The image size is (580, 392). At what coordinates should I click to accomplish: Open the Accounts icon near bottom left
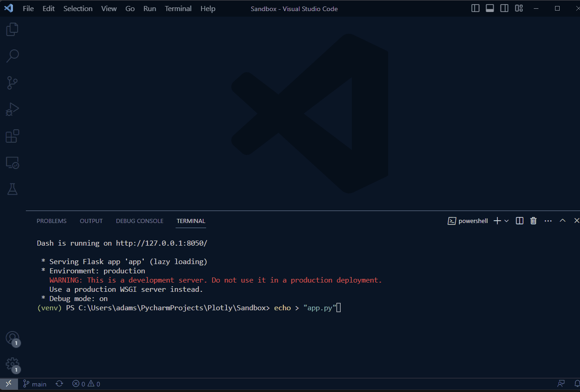[x=12, y=338]
